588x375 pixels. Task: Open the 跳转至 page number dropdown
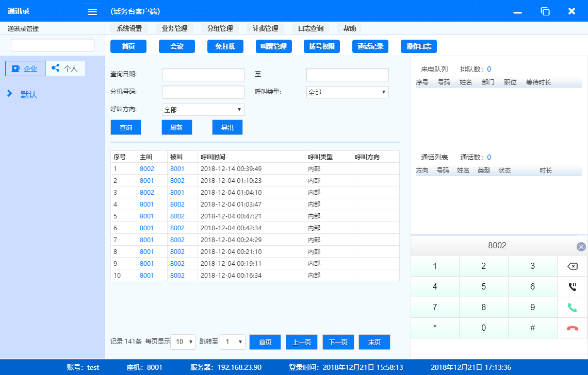pos(233,342)
